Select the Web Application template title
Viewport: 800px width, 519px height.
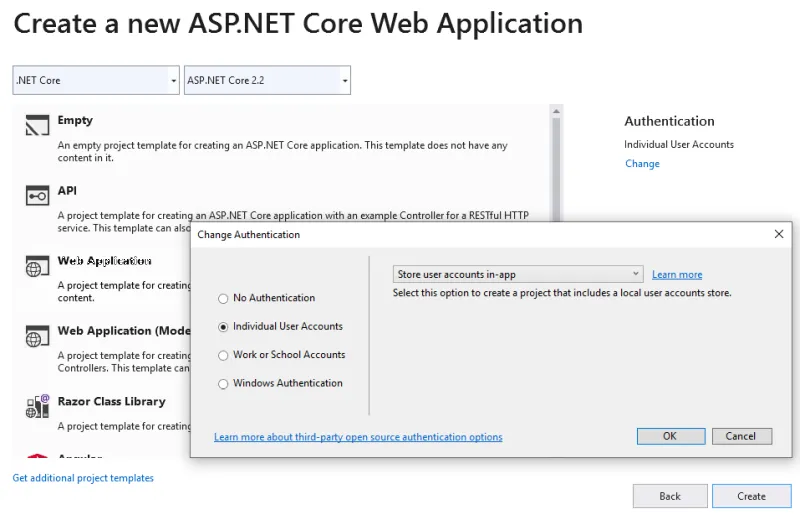coord(104,261)
